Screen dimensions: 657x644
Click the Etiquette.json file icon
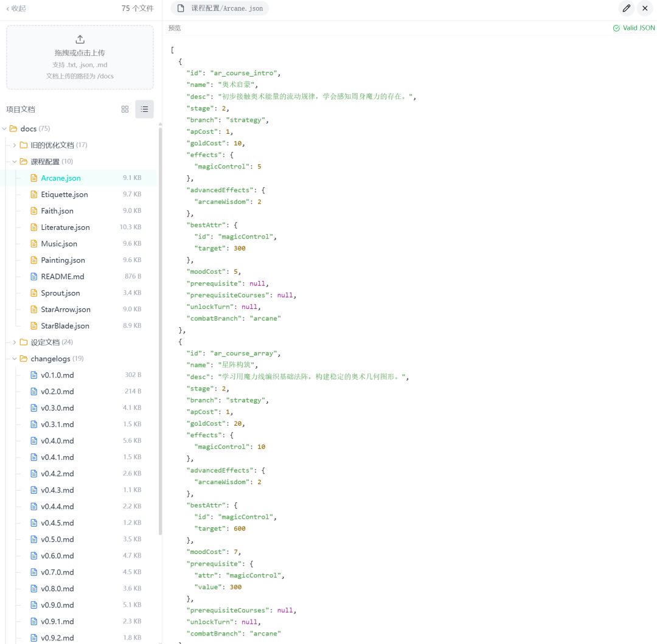(x=34, y=194)
